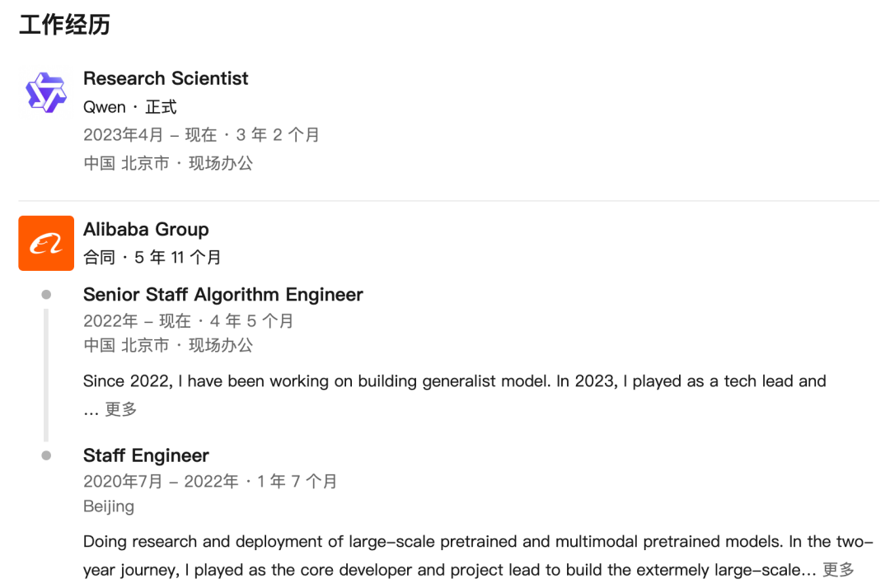Click the Doing research and deployment paragraph
Screen dimensions: 890x588
coord(478,555)
